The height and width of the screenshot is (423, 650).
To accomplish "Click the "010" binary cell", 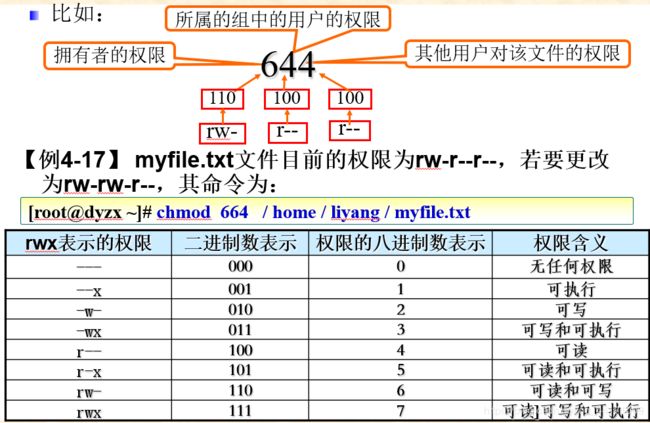I will [x=240, y=309].
